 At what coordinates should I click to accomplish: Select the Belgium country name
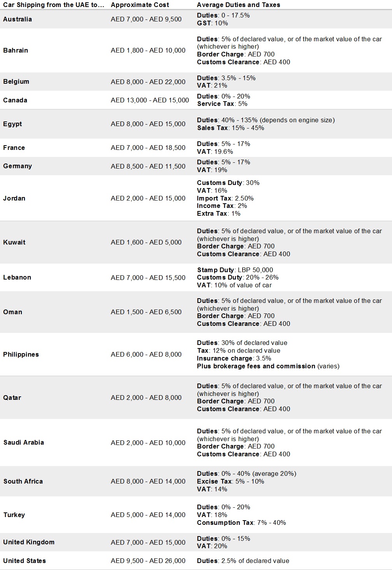pos(16,81)
